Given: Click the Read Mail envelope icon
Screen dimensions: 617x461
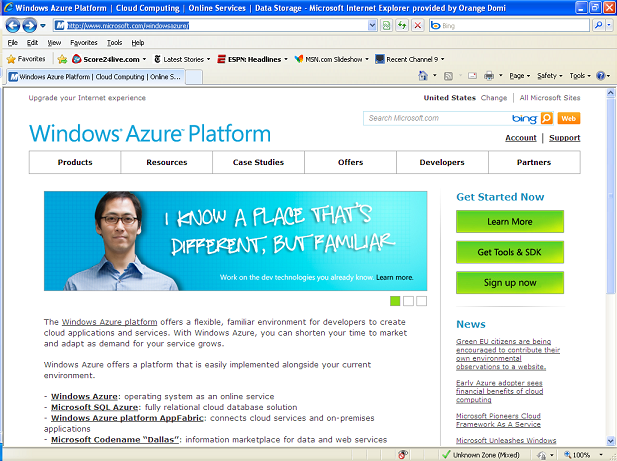Looking at the screenshot, I should 473,76.
